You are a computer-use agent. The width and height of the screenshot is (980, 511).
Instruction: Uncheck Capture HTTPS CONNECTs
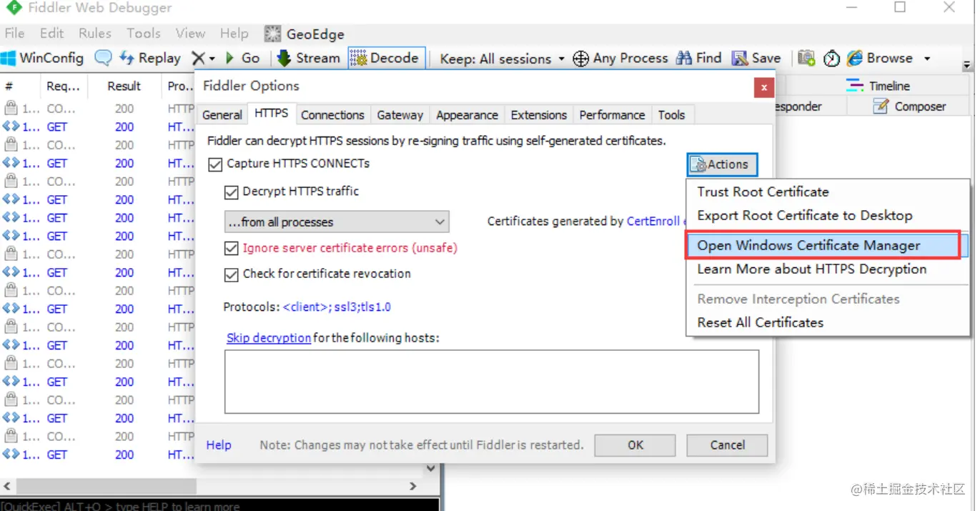(x=215, y=164)
